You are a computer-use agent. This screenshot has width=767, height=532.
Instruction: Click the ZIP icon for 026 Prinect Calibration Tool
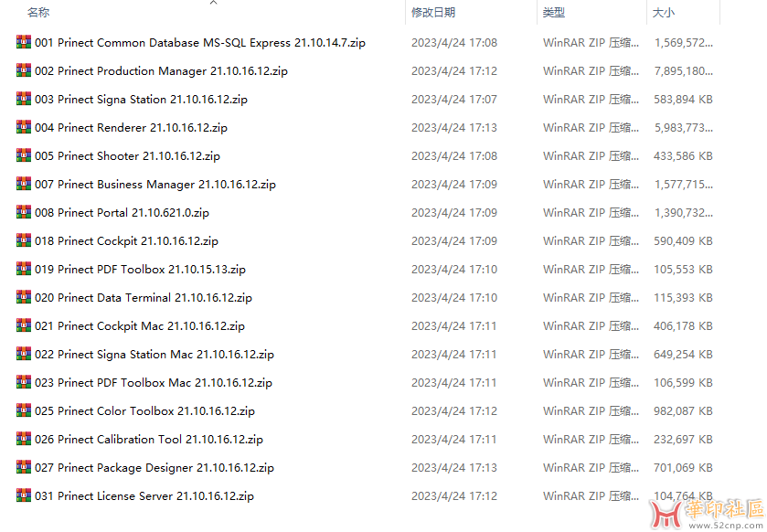pos(24,439)
